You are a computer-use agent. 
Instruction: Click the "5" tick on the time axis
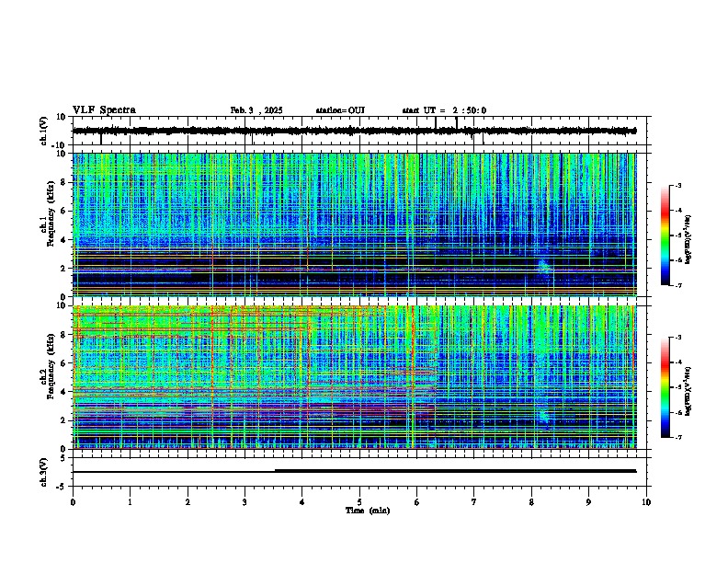point(359,502)
